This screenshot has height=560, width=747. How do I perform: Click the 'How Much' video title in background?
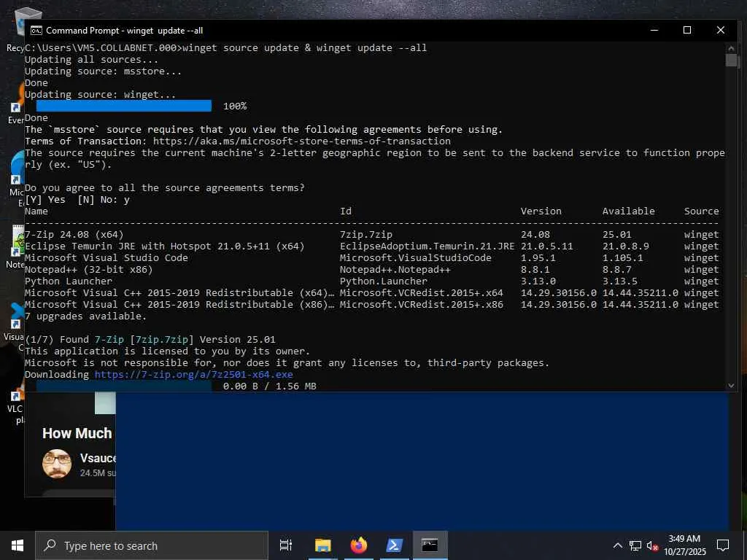[x=77, y=433]
